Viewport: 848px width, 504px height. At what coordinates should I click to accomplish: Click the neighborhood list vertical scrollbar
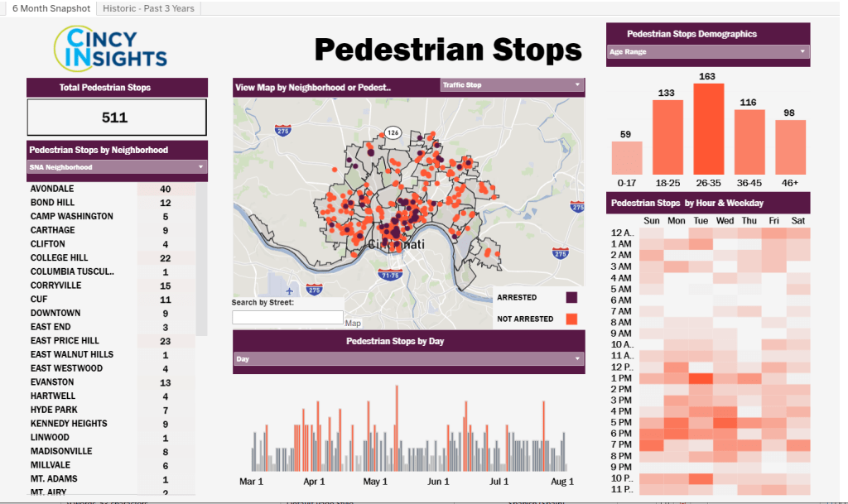point(201,257)
